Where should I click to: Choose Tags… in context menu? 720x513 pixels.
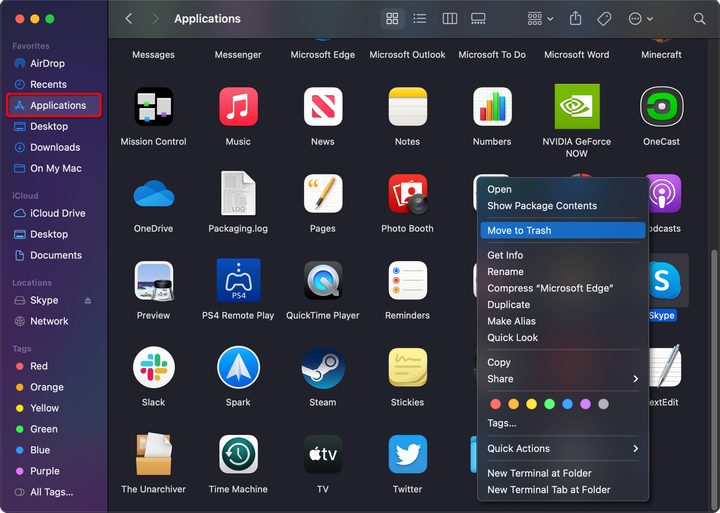[x=562, y=423]
